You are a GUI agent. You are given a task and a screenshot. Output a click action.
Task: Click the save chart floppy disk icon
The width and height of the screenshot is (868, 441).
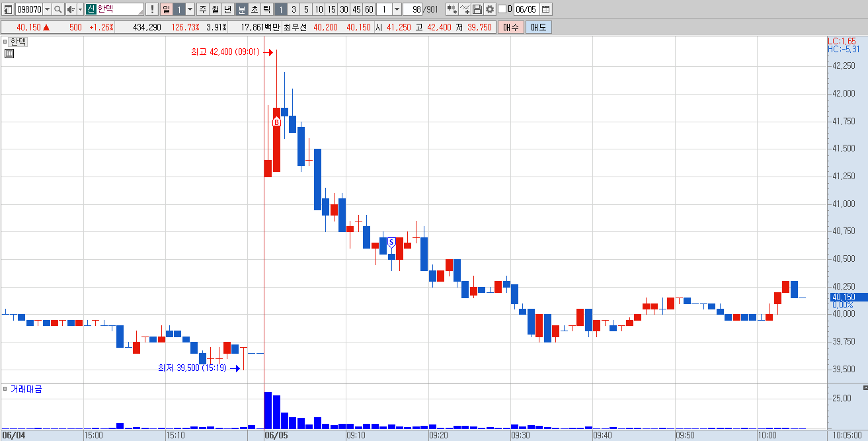[x=477, y=9]
